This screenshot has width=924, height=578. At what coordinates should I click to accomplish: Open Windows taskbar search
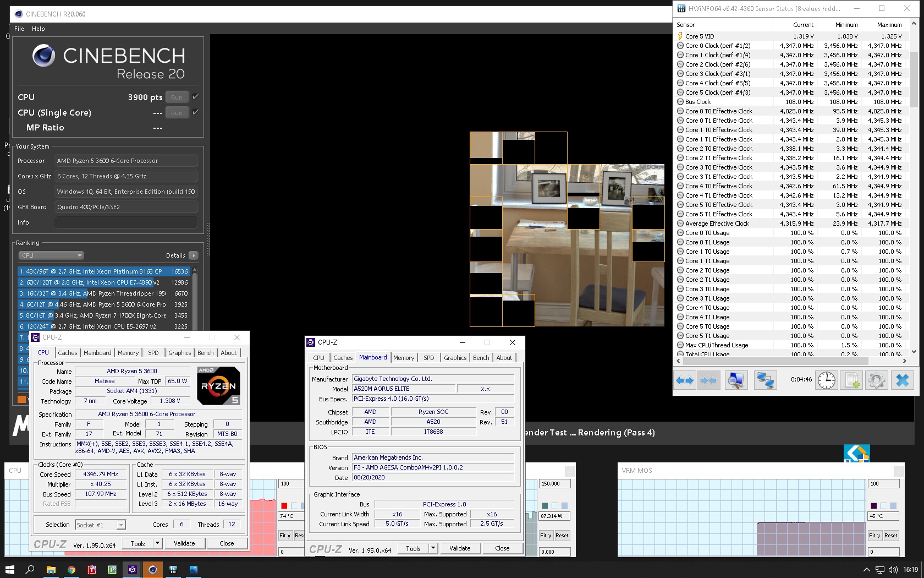[x=30, y=570]
